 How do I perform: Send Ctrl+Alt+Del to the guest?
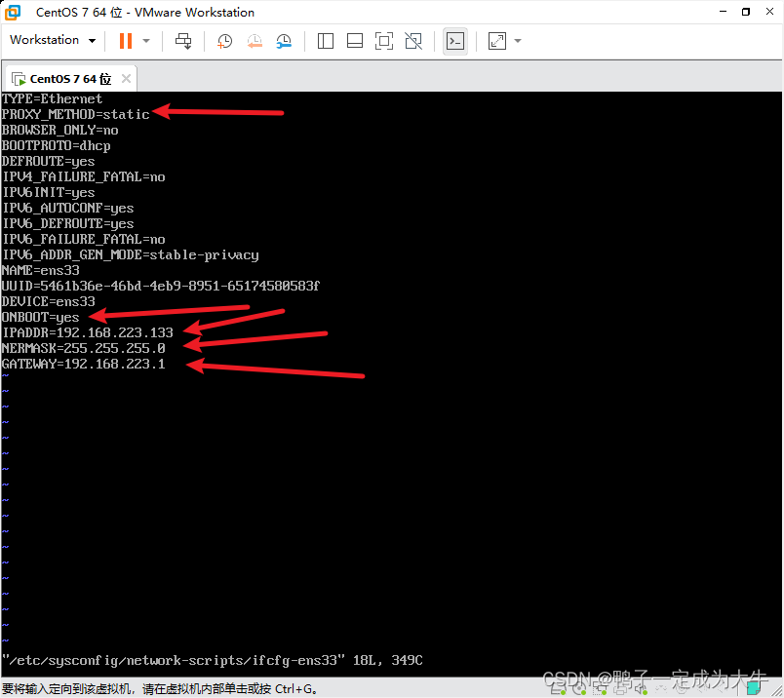pyautogui.click(x=182, y=40)
